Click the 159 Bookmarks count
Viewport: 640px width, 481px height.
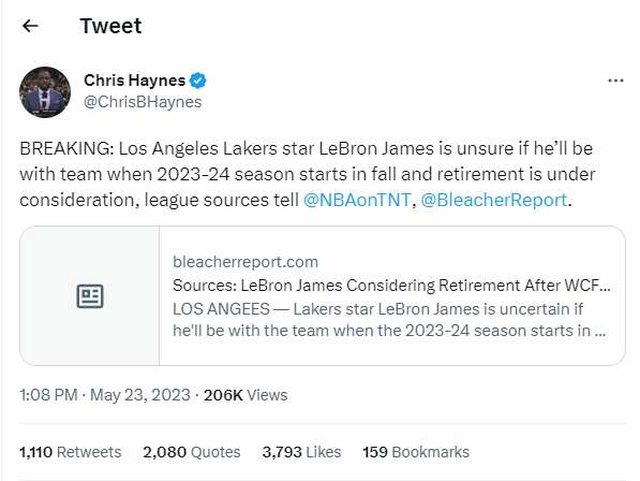(x=415, y=452)
